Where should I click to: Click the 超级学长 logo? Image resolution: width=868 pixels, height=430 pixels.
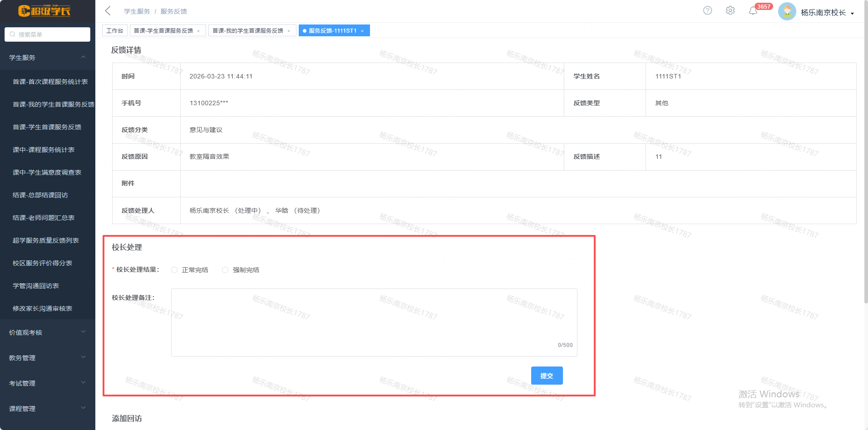click(44, 11)
